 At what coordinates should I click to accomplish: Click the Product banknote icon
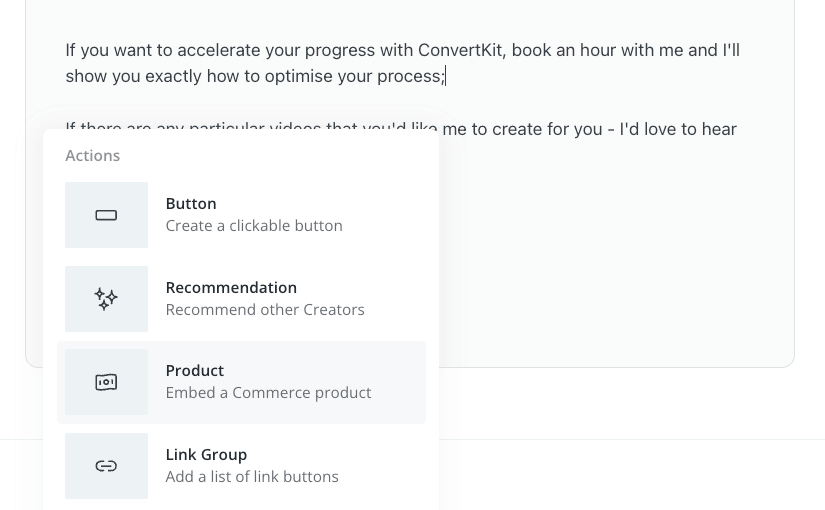click(106, 382)
